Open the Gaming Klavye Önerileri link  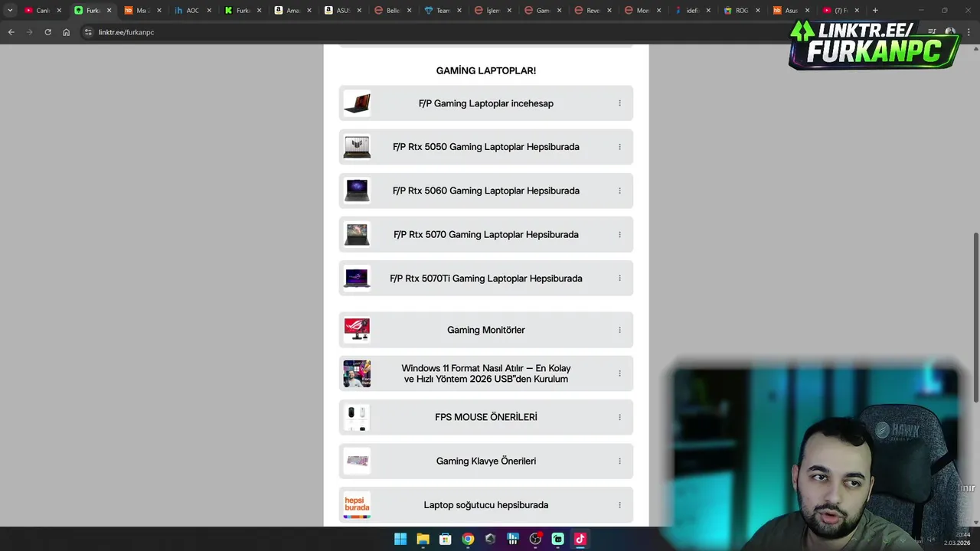click(x=486, y=461)
